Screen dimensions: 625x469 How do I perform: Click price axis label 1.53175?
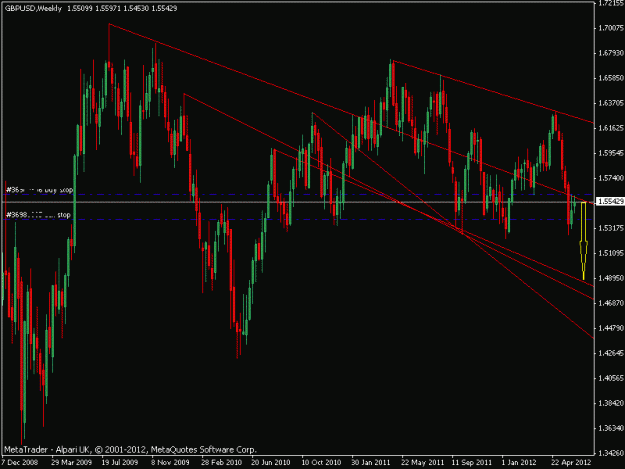pyautogui.click(x=611, y=228)
